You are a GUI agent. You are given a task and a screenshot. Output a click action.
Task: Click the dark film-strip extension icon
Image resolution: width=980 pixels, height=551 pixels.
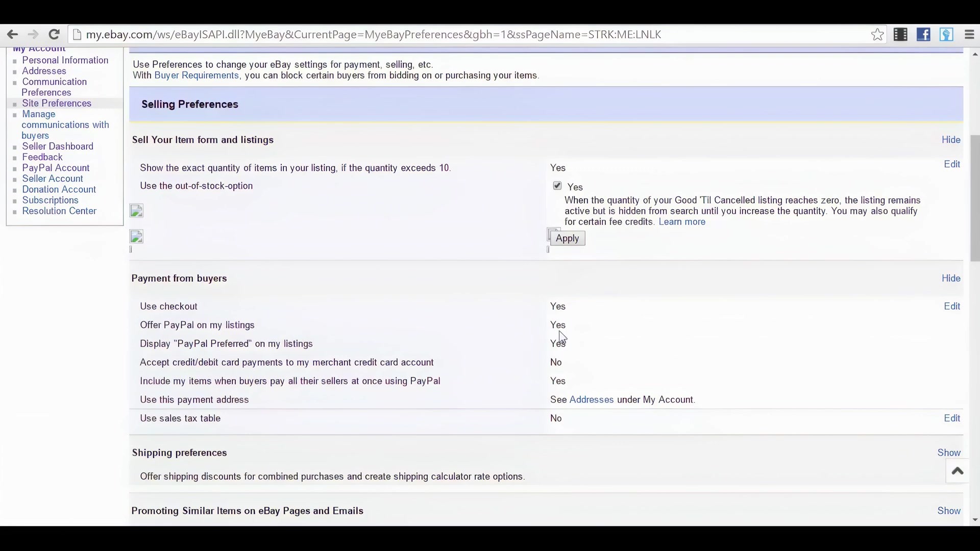(x=900, y=35)
